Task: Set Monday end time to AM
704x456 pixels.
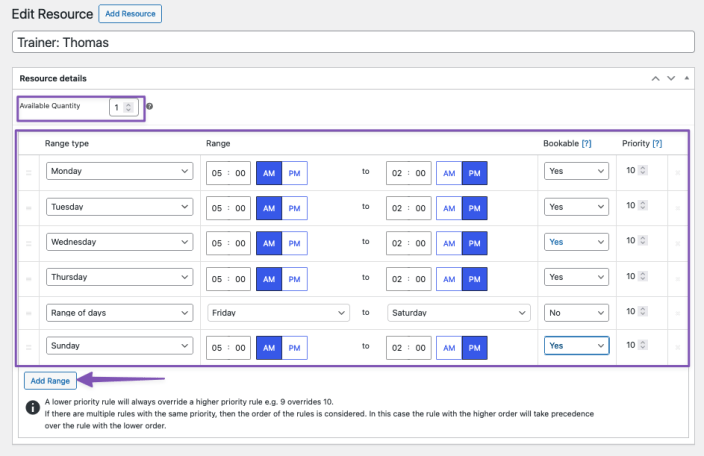Action: [449, 173]
